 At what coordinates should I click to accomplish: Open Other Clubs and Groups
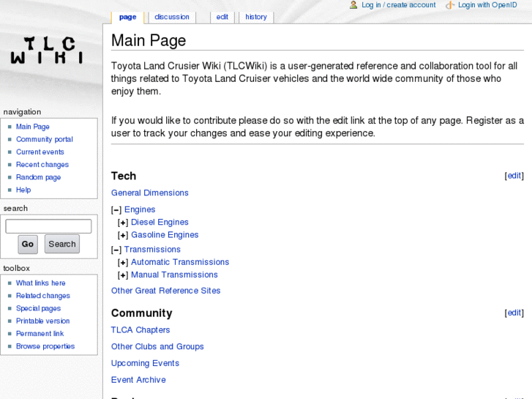point(157,347)
